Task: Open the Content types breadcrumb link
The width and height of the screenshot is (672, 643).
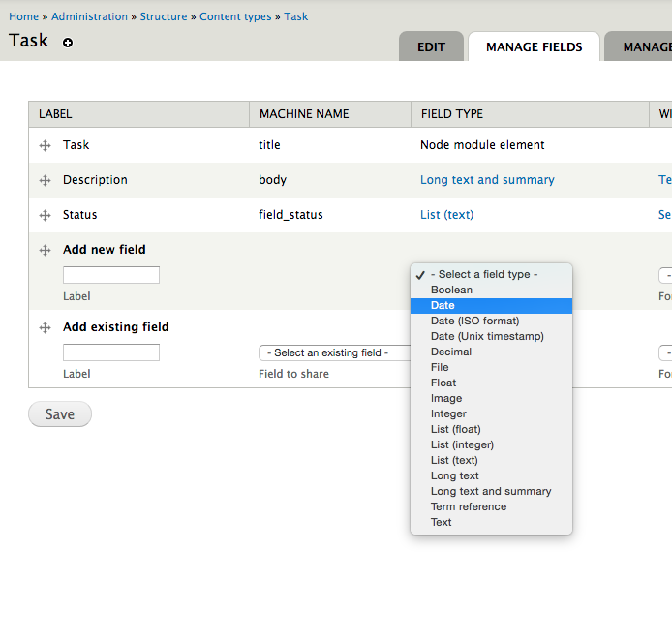Action: pyautogui.click(x=235, y=16)
